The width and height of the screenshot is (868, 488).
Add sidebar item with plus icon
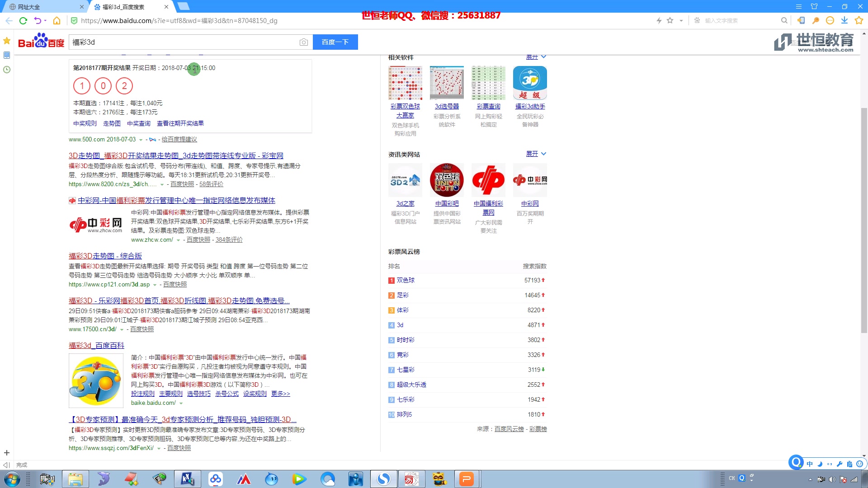pyautogui.click(x=7, y=453)
